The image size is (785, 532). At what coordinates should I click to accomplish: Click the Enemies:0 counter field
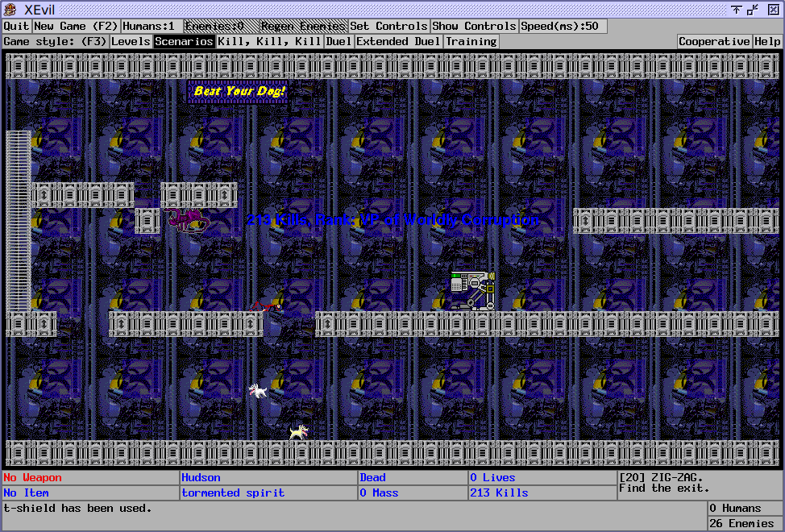click(x=221, y=26)
